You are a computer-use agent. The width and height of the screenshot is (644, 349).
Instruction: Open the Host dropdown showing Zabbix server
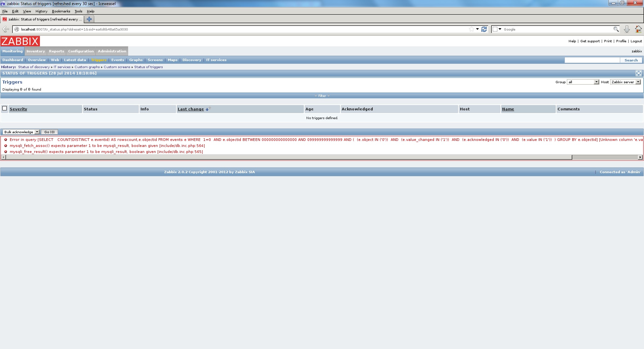(x=626, y=82)
